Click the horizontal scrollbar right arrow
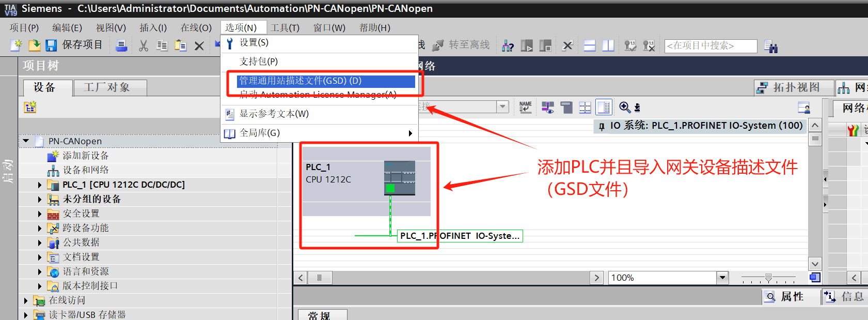 (596, 278)
